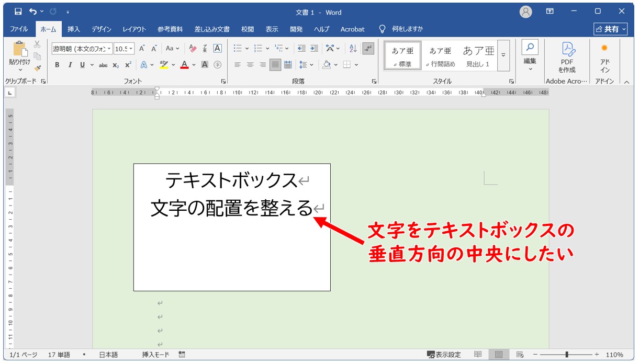This screenshot has height=364, width=639.
Task: Click the Save icon in the title bar
Action: [x=18, y=12]
